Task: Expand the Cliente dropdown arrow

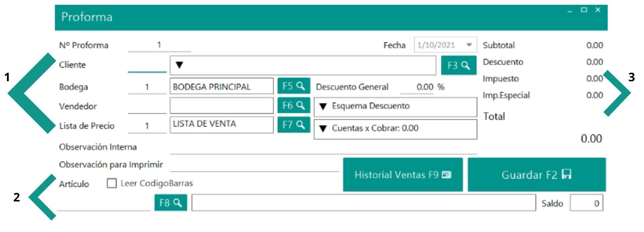Action: pos(179,65)
